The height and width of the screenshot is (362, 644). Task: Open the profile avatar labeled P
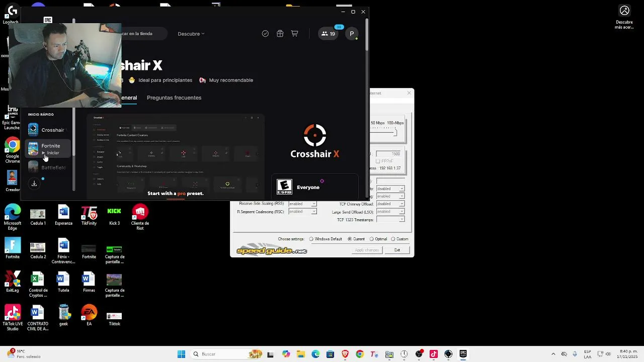coord(352,34)
